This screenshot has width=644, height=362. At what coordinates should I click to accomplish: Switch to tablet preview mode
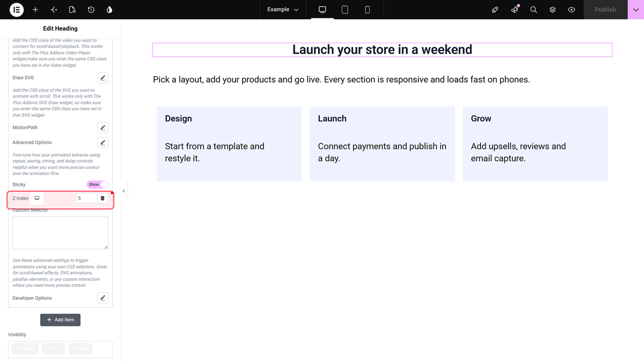point(345,10)
